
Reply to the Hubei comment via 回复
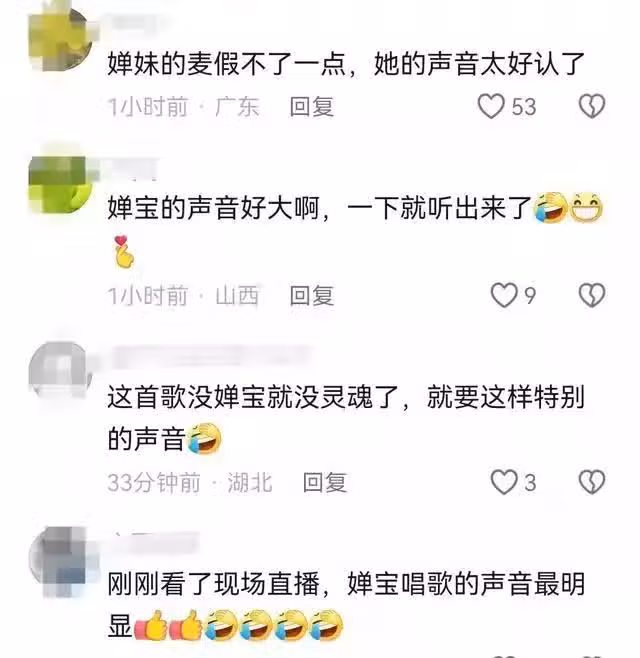pos(325,482)
